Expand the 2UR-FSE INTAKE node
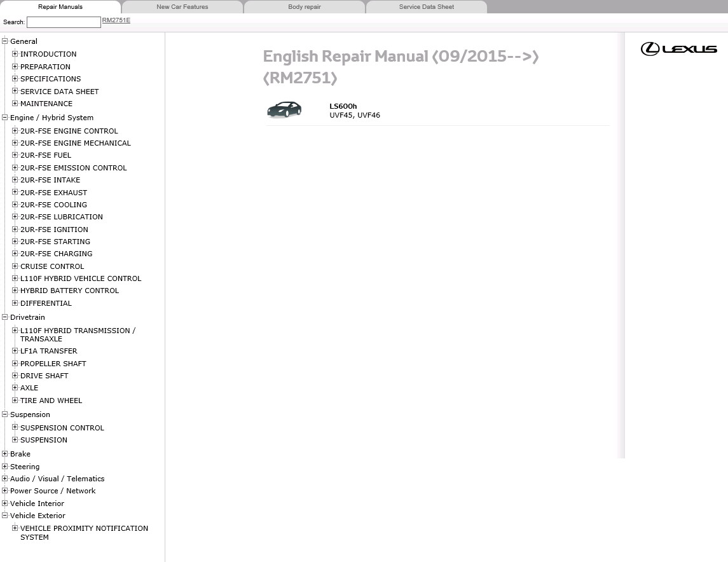This screenshot has height=562, width=728. [x=15, y=179]
